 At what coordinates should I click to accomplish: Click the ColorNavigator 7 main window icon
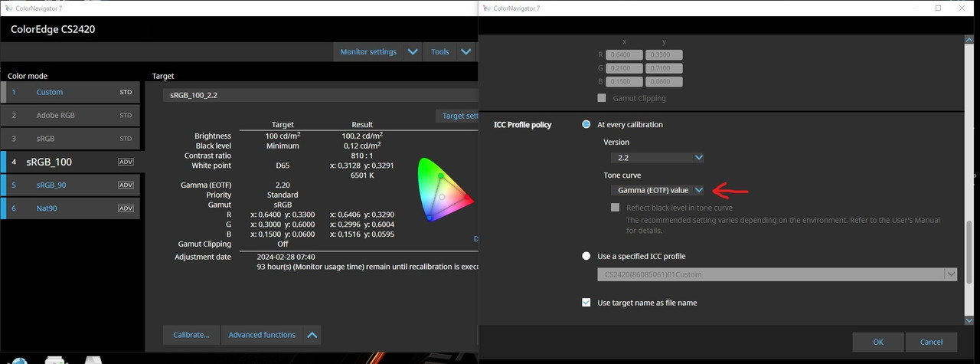point(8,8)
